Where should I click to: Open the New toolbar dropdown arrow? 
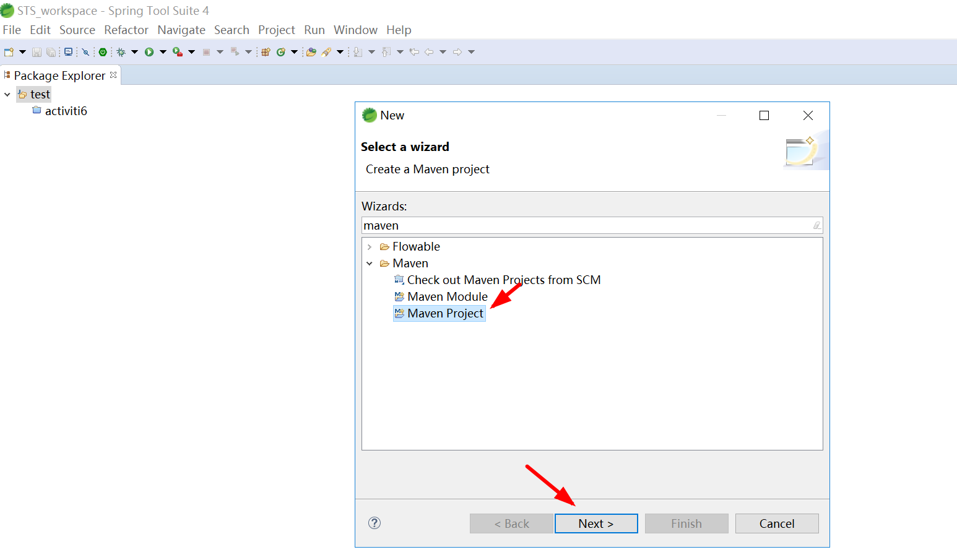click(x=22, y=52)
